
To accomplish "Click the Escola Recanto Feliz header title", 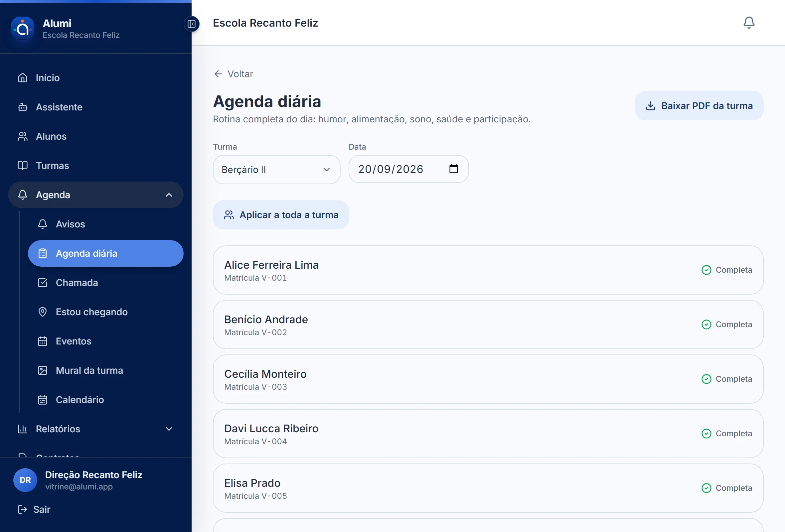I will pos(265,23).
